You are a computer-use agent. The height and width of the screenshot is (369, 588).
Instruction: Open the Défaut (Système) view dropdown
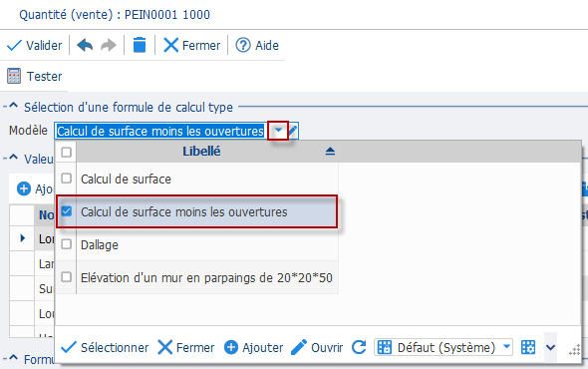(x=506, y=347)
